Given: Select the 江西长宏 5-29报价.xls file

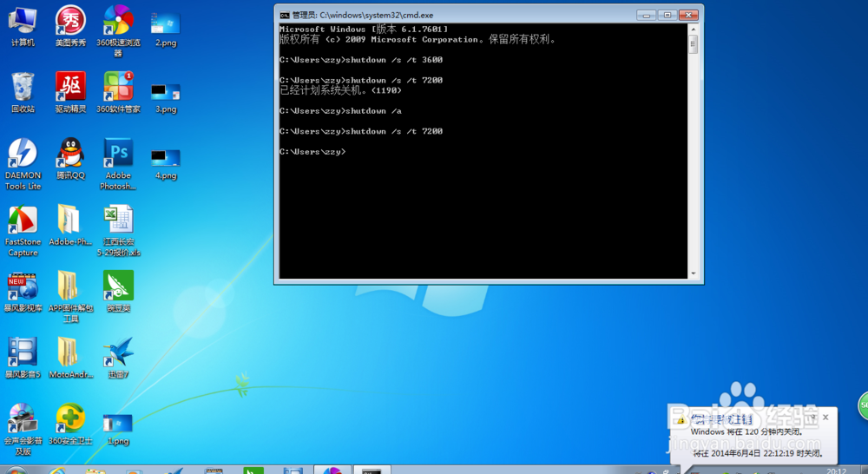Looking at the screenshot, I should click(118, 230).
